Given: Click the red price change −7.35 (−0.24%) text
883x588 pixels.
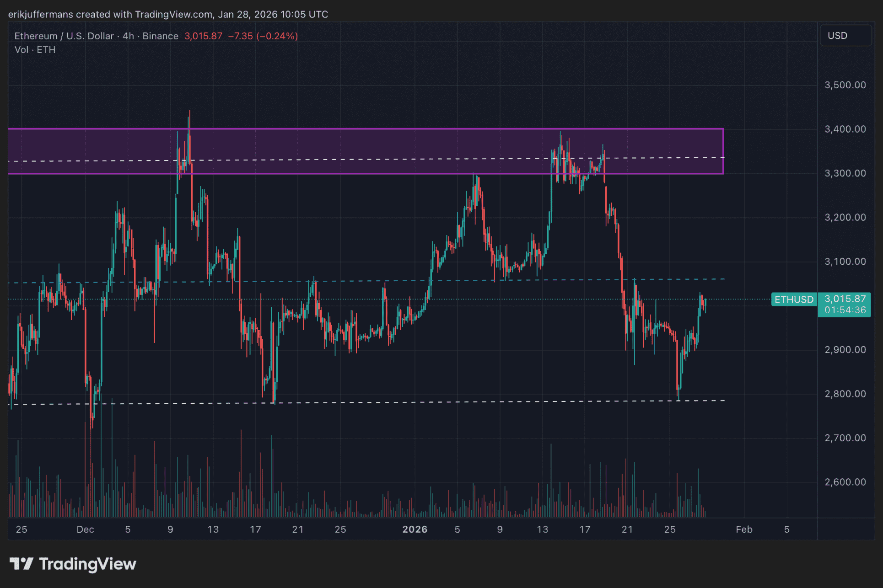Looking at the screenshot, I should (x=263, y=36).
